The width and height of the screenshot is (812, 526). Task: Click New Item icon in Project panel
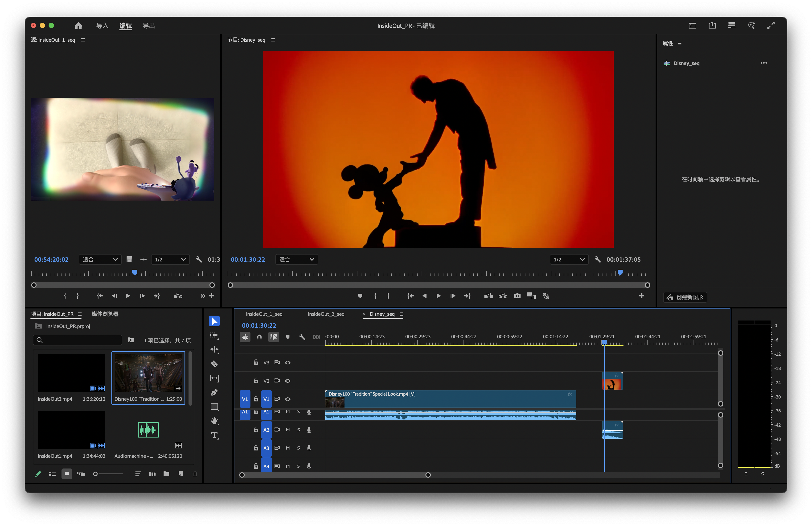click(x=181, y=474)
